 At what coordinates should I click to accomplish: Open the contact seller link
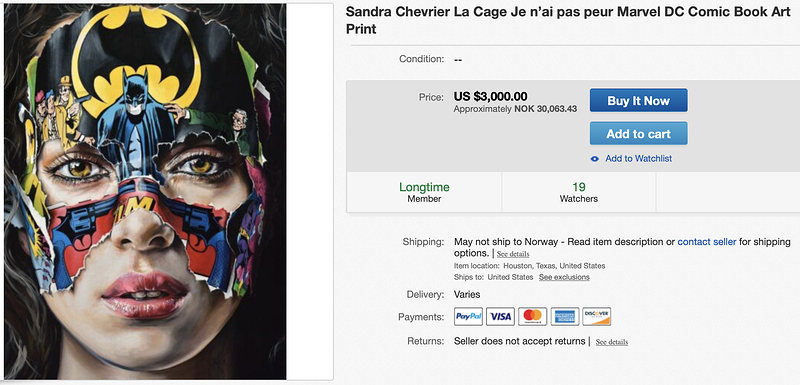[707, 242]
